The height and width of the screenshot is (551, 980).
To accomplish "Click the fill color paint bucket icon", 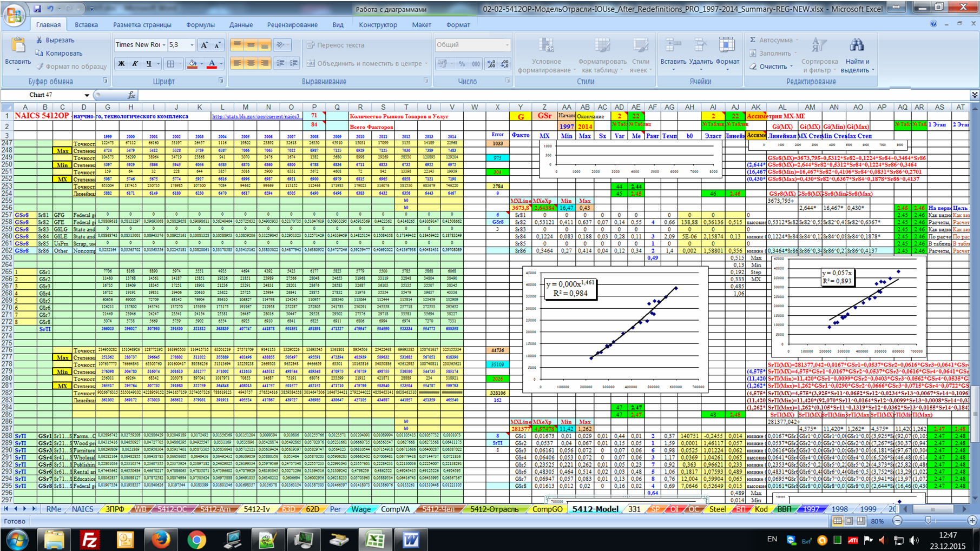I will [192, 64].
